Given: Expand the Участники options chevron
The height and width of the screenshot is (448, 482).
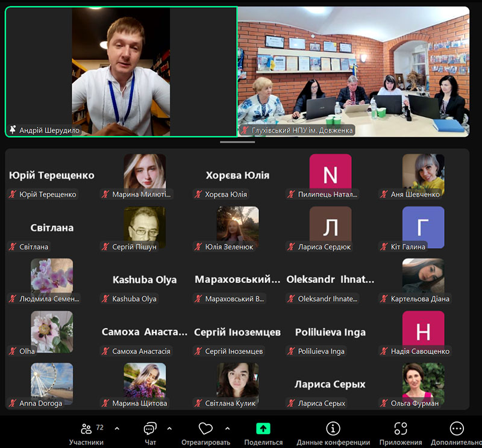Looking at the screenshot, I should [117, 428].
